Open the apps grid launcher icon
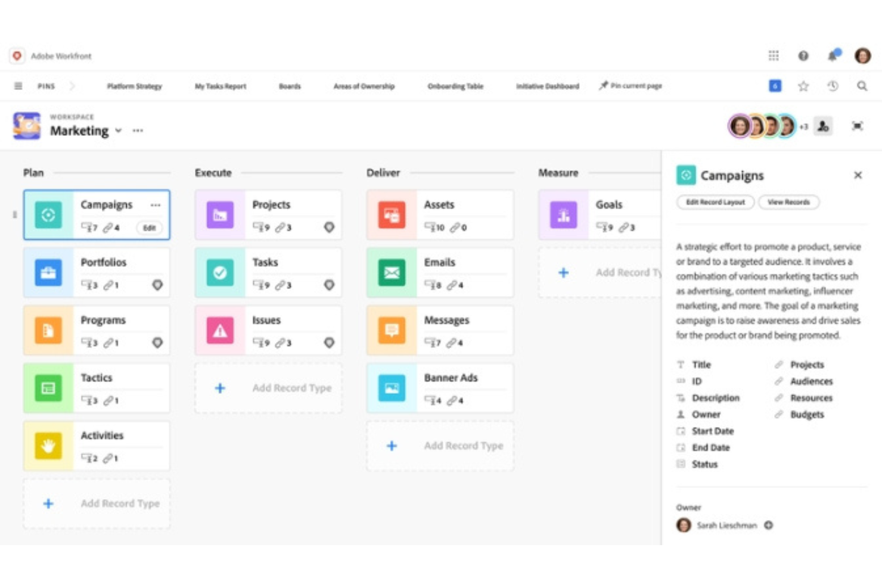Screen dimensions: 882x588 pyautogui.click(x=774, y=55)
